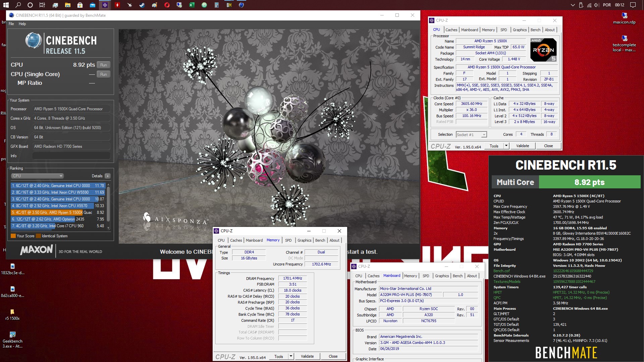Open the Action Center notifications icon
This screenshot has height=362, width=644.
pyautogui.click(x=633, y=5)
